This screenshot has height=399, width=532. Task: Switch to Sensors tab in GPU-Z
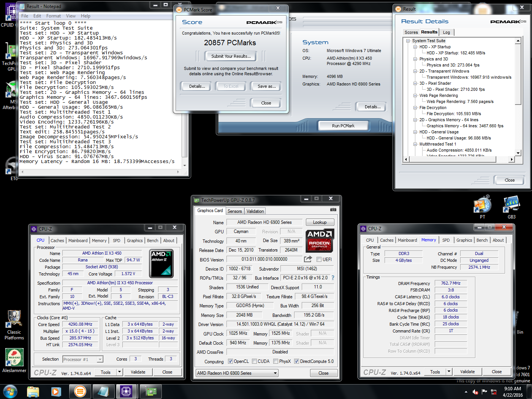pos(235,211)
